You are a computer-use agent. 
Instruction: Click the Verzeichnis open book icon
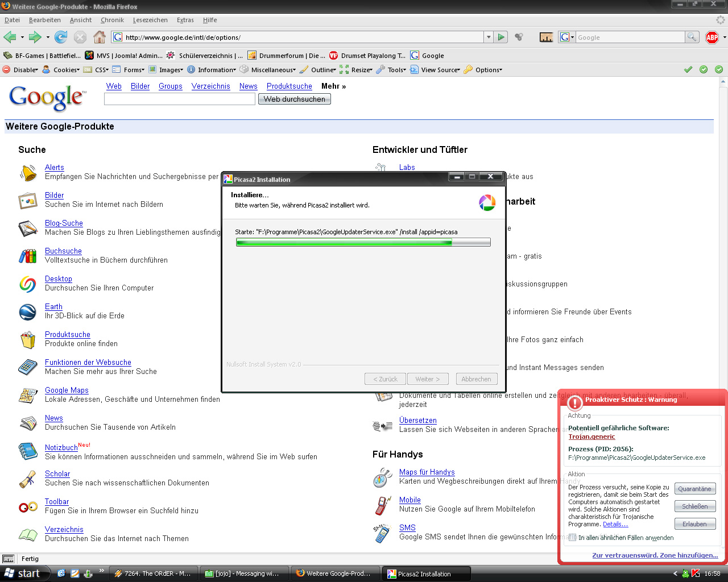28,534
